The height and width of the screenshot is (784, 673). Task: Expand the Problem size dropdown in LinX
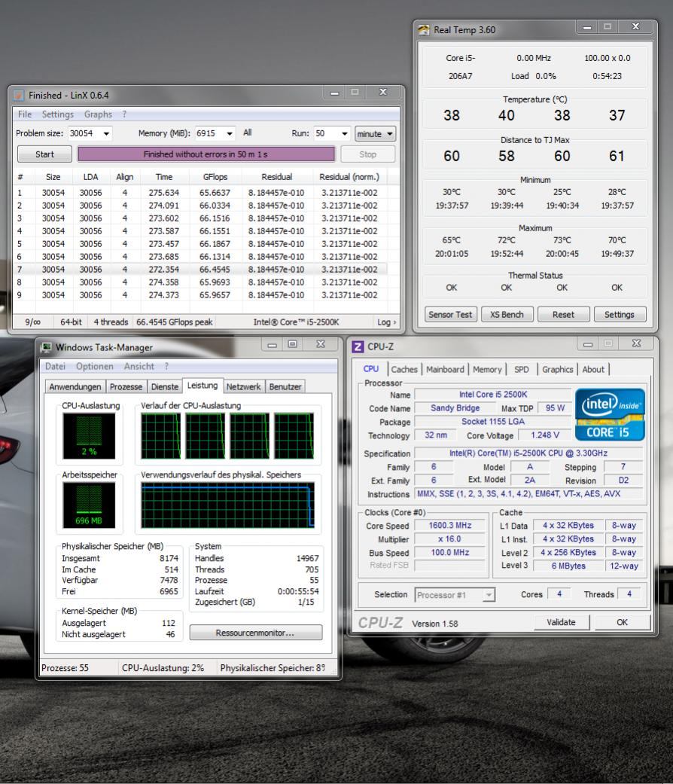click(x=106, y=133)
